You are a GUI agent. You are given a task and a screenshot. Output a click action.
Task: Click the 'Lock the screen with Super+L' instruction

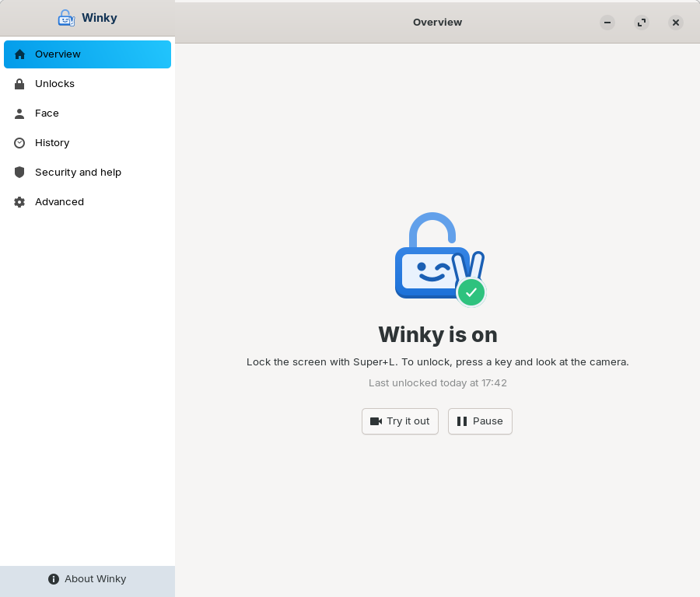click(x=437, y=362)
